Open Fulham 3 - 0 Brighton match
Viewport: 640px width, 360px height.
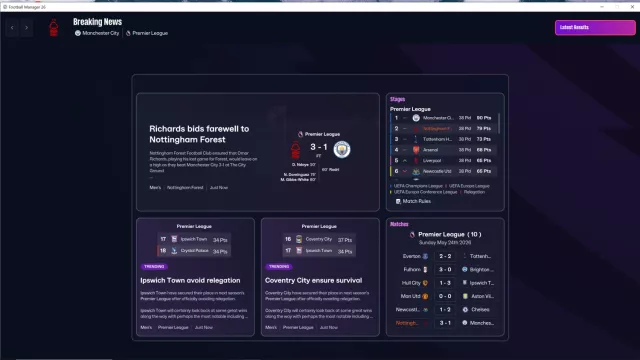[x=445, y=269]
